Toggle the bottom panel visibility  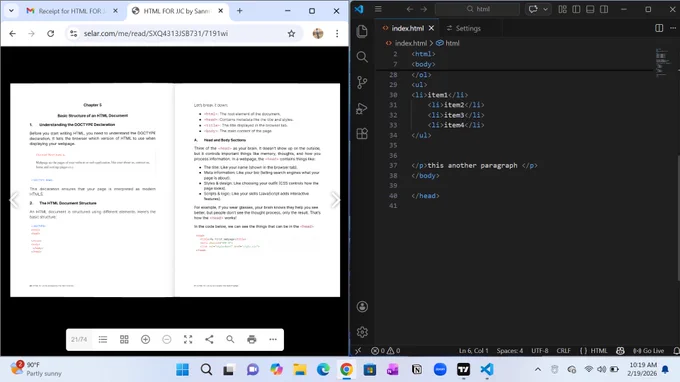[x=590, y=9]
